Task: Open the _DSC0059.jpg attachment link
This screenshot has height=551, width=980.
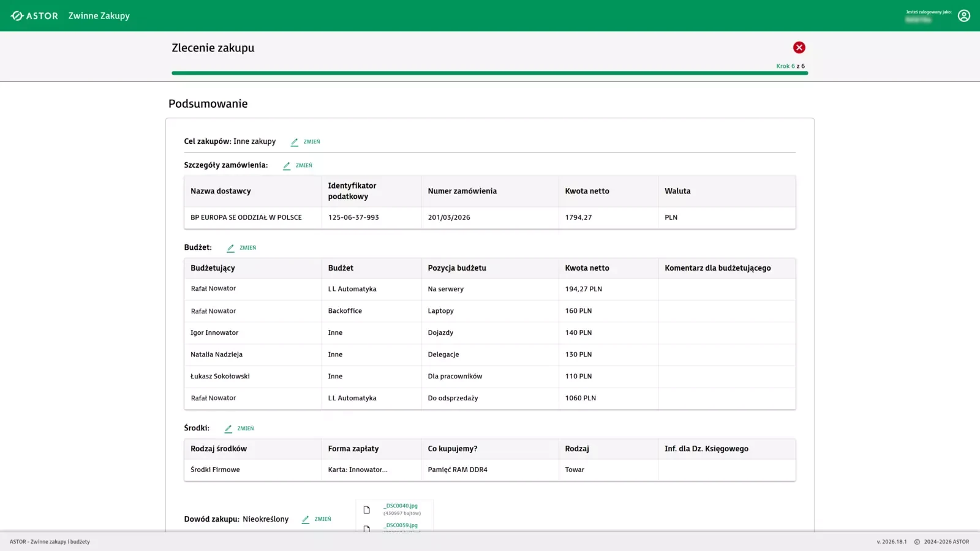Action: point(401,525)
